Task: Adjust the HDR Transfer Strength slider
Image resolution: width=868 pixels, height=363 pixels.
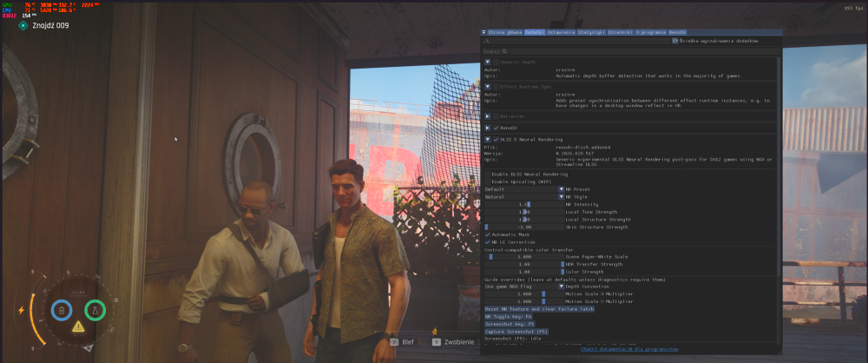Action: pyautogui.click(x=524, y=264)
